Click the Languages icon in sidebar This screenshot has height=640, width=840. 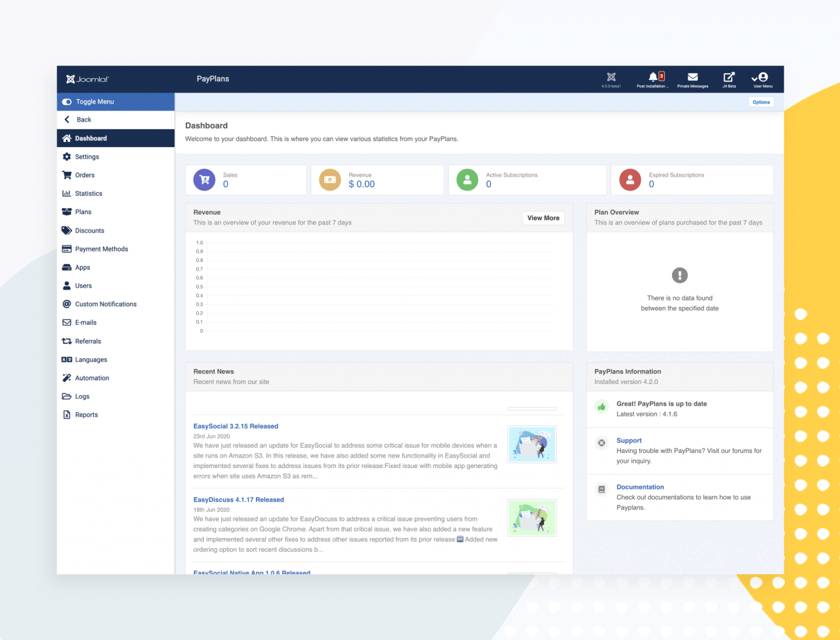pyautogui.click(x=66, y=360)
